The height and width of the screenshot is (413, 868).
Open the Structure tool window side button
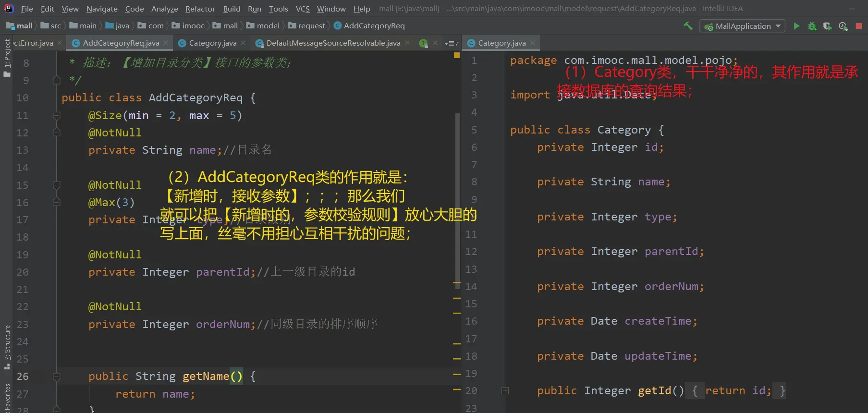(7, 346)
